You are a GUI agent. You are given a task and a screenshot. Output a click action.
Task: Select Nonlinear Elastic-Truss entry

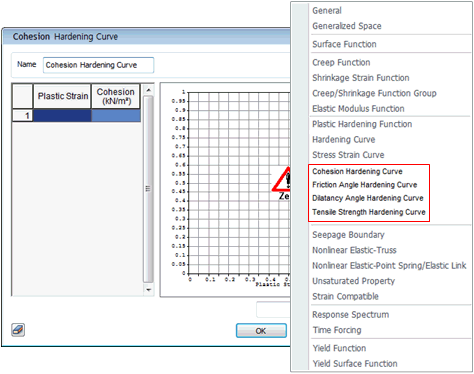(354, 250)
